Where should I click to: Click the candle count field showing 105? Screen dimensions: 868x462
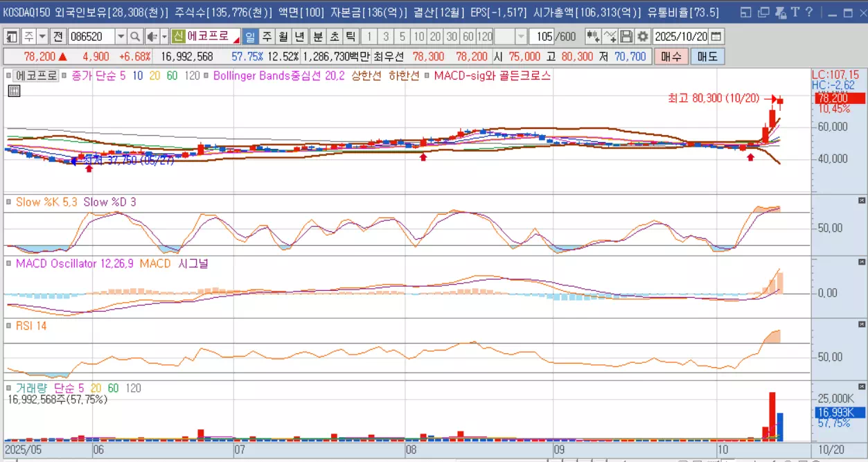click(x=542, y=37)
